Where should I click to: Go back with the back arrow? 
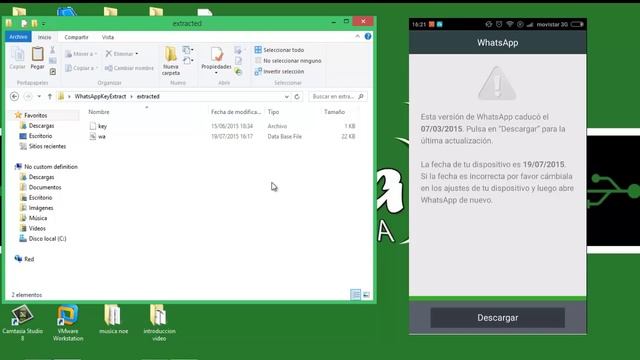coord(14,96)
